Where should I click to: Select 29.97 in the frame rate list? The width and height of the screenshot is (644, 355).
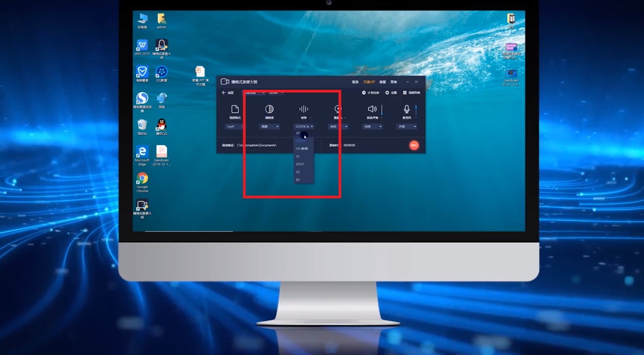click(x=304, y=164)
